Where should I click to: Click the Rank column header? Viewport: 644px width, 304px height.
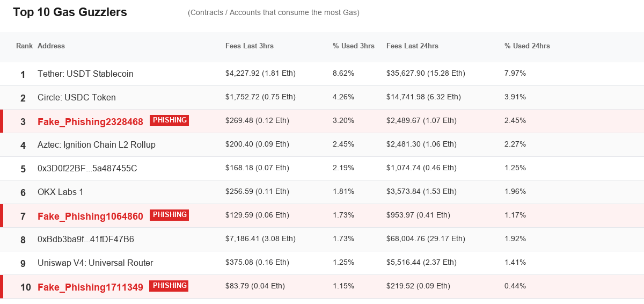(25, 46)
